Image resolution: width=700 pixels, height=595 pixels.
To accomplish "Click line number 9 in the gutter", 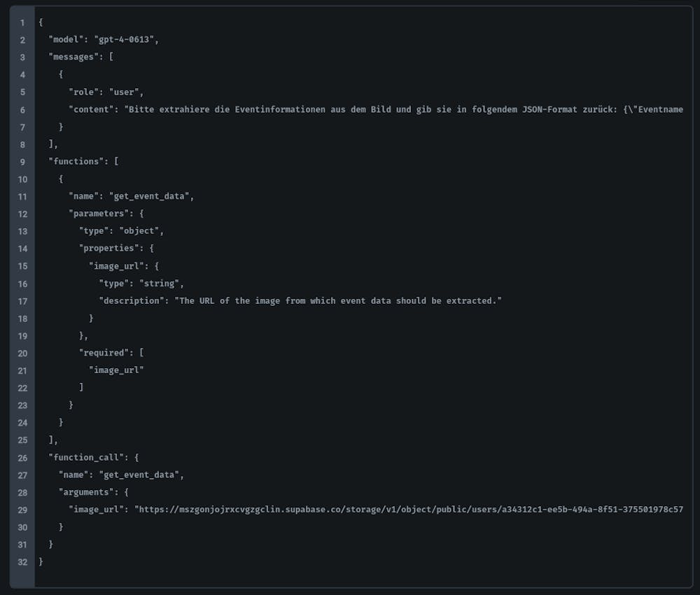I will 22,162.
